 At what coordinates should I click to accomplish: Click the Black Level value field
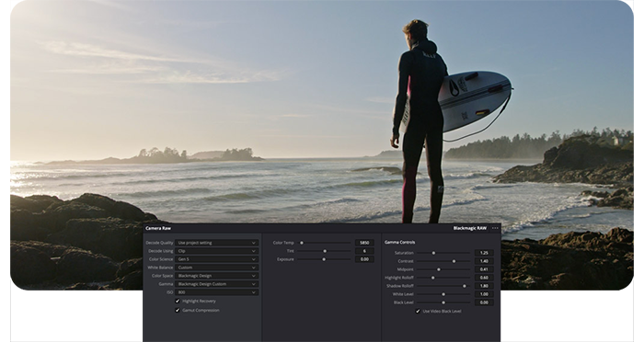(x=484, y=302)
